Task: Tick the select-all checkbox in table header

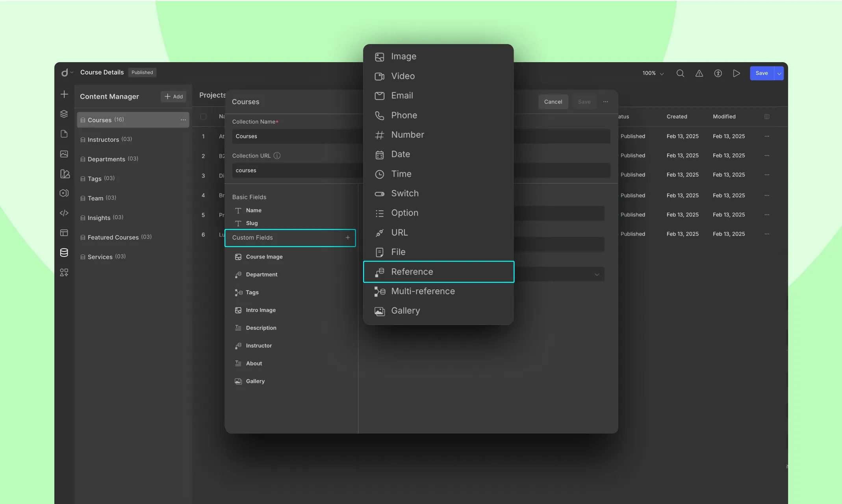Action: [x=203, y=116]
